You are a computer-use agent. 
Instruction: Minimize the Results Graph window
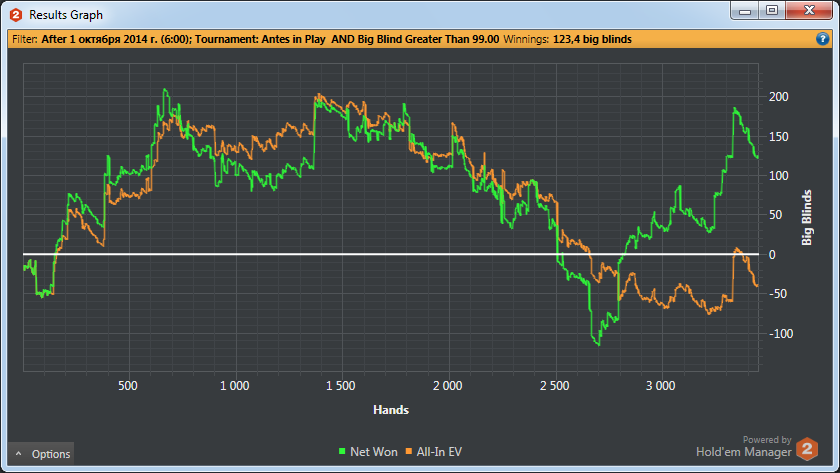pos(743,10)
